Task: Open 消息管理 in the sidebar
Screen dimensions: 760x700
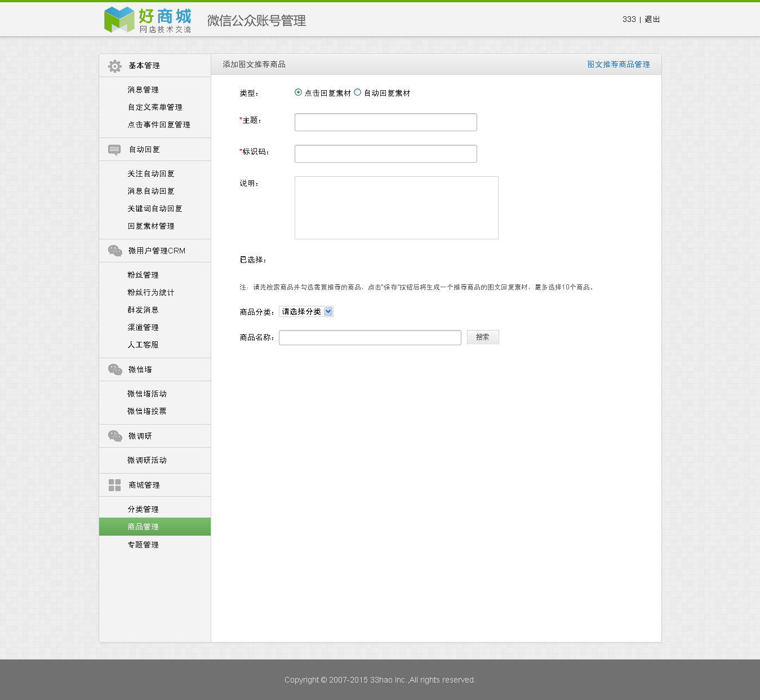Action: pyautogui.click(x=143, y=90)
